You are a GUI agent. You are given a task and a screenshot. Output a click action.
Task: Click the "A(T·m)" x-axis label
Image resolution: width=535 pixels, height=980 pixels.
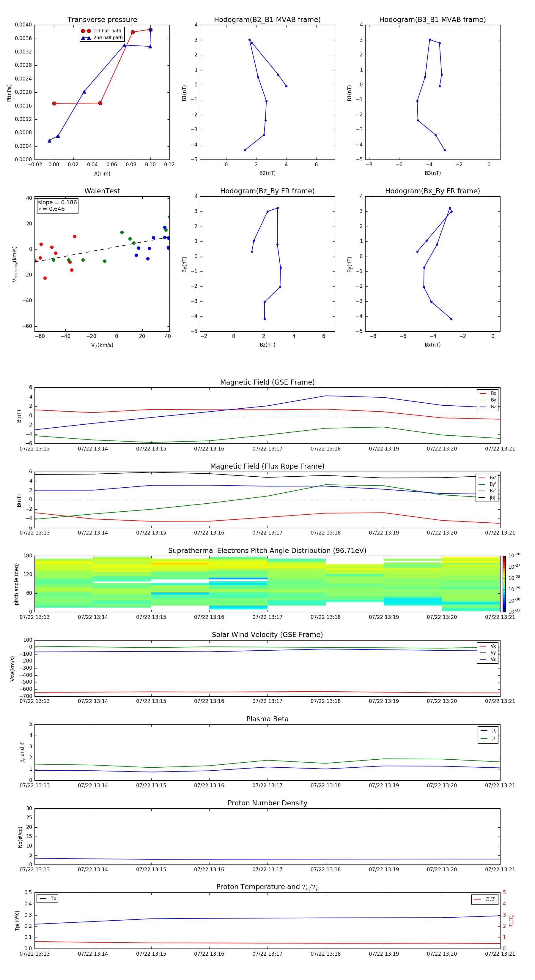(102, 174)
